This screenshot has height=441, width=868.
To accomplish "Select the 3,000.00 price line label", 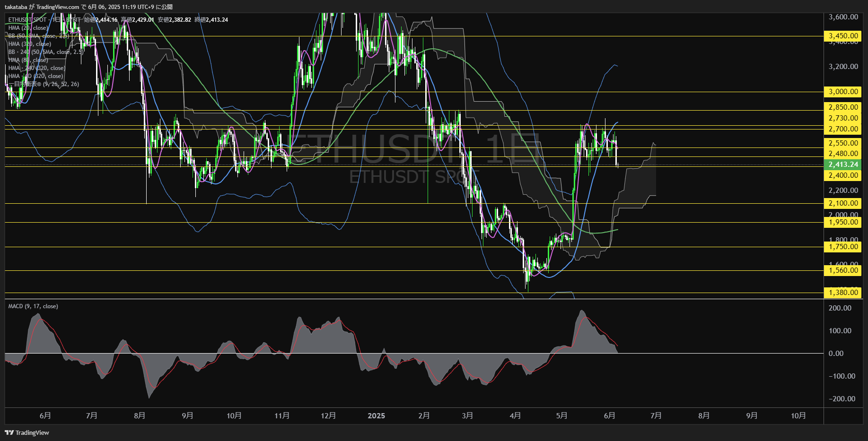I will [x=843, y=92].
